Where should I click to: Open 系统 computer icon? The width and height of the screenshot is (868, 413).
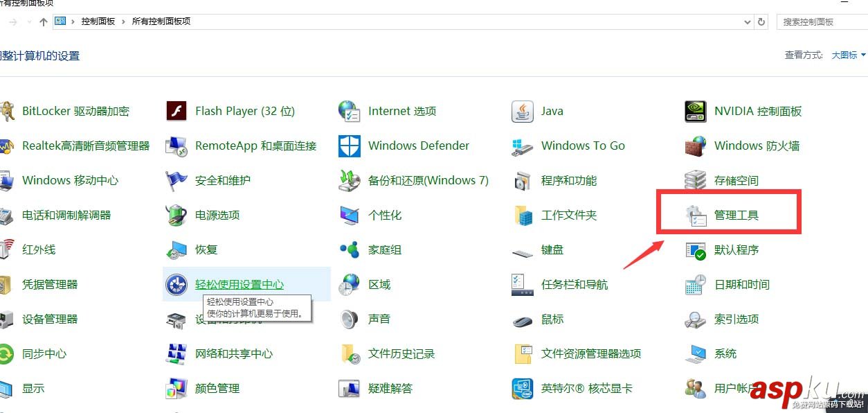696,353
